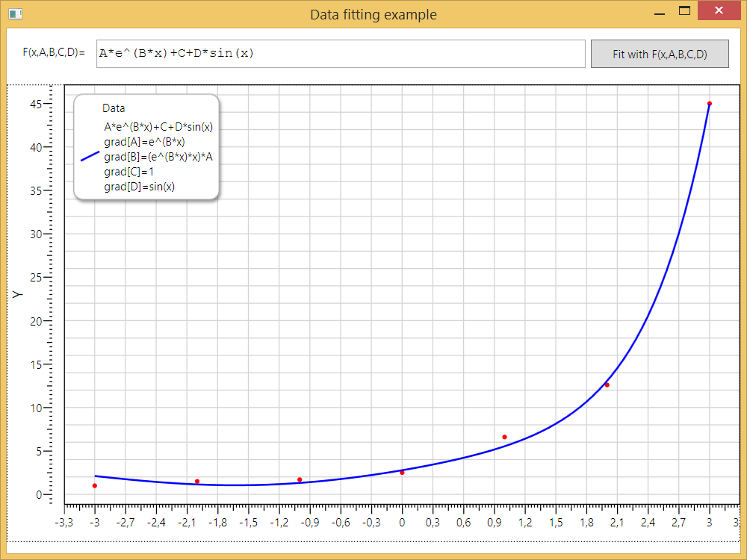This screenshot has height=560, width=747.
Task: Maximize the Data fitting example window
Action: point(684,11)
